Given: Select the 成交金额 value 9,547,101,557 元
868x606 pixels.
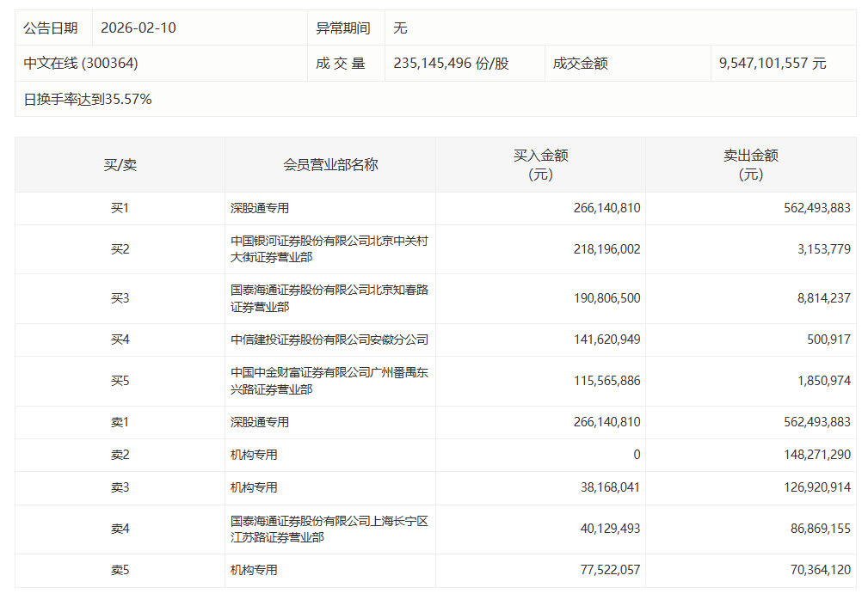Looking at the screenshot, I should [773, 63].
